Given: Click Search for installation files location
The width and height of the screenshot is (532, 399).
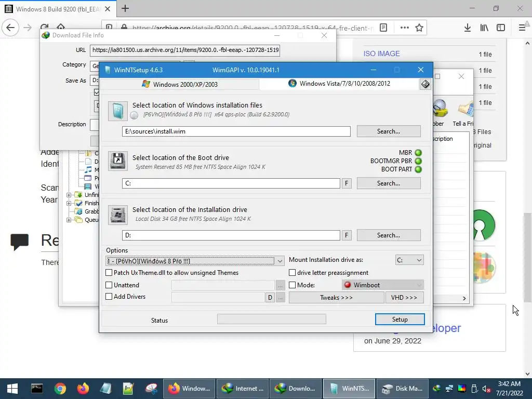Looking at the screenshot, I should click(389, 131).
